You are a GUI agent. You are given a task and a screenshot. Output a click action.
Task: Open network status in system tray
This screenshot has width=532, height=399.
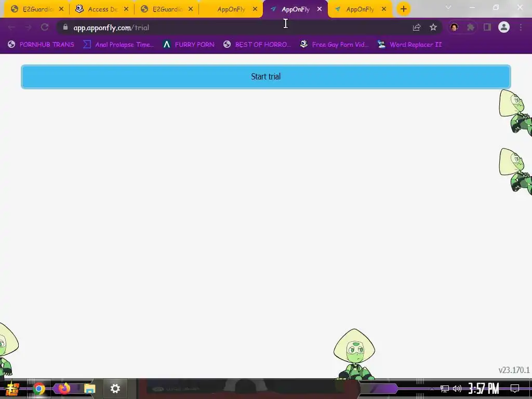pos(445,389)
